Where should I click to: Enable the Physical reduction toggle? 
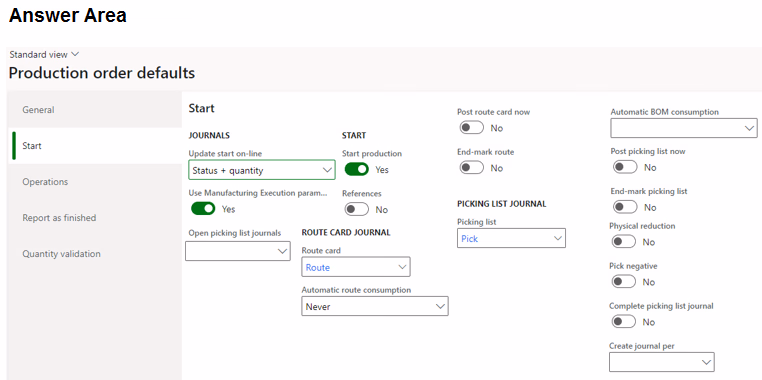coord(624,242)
